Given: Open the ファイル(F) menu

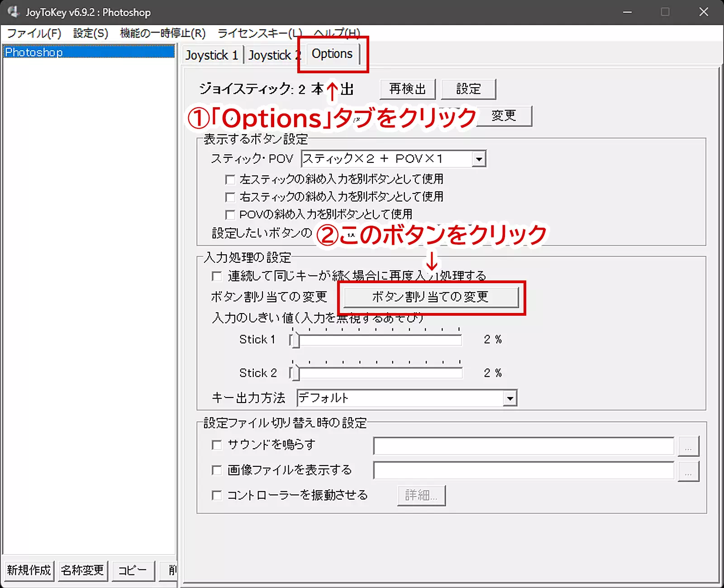Looking at the screenshot, I should coord(34,33).
